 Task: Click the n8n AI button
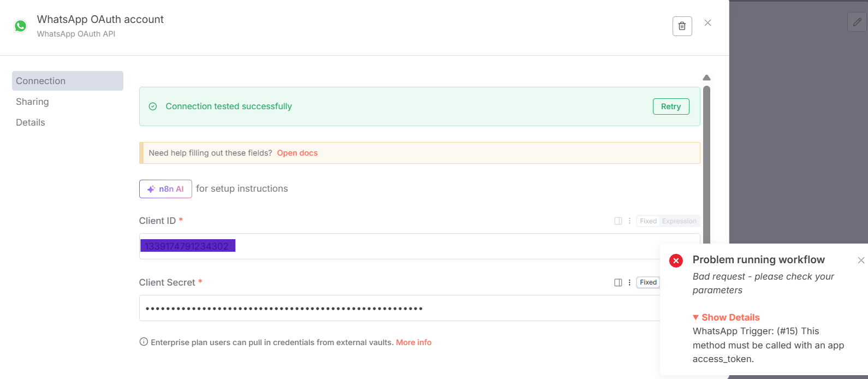165,189
